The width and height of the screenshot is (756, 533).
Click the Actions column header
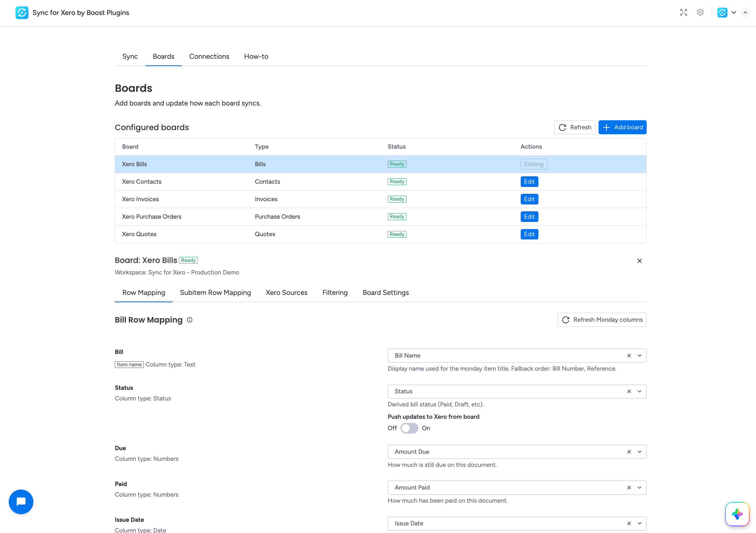531,147
